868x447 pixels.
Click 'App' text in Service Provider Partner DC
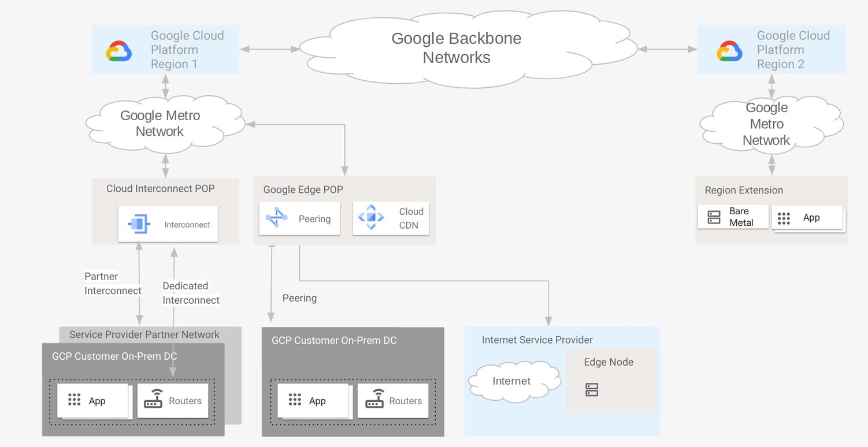97,401
